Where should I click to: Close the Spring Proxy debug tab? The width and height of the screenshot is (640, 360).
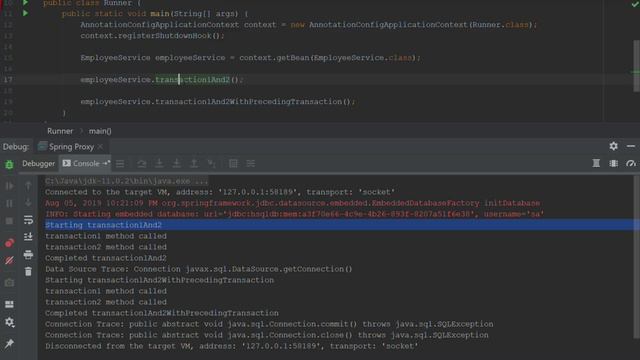pos(100,147)
